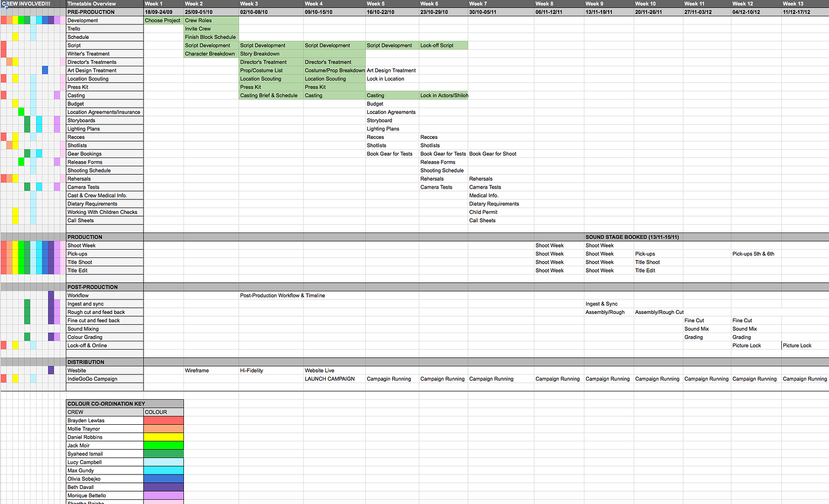829x504 pixels.
Task: Click Olivia Sobejko's blue colour swatch
Action: (163, 479)
